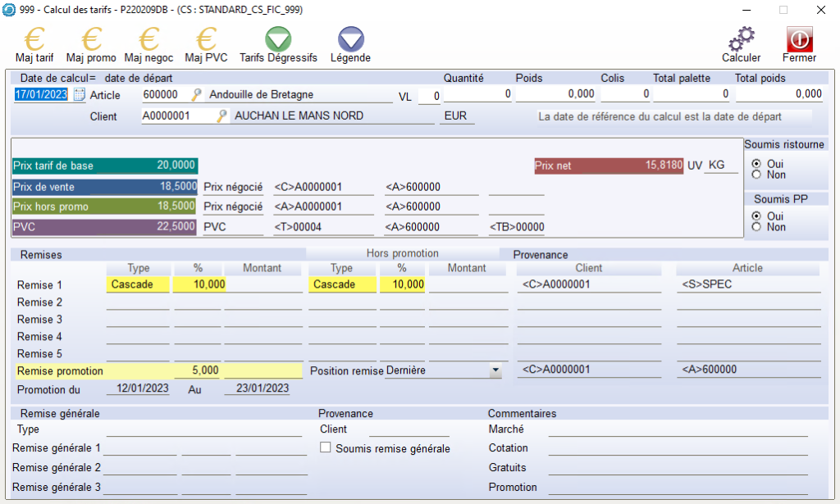The height and width of the screenshot is (504, 840).
Task: Open Article lookup search icon
Action: click(x=197, y=95)
